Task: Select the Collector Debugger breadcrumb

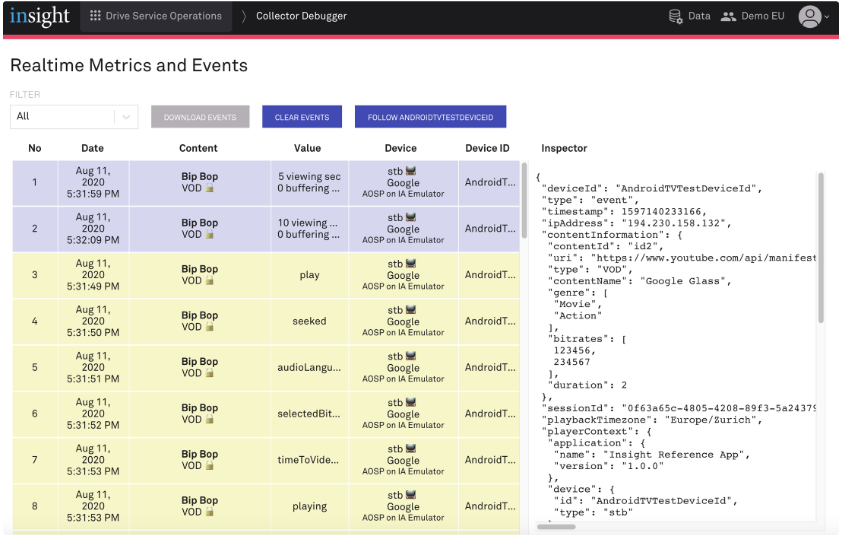Action: tap(301, 16)
